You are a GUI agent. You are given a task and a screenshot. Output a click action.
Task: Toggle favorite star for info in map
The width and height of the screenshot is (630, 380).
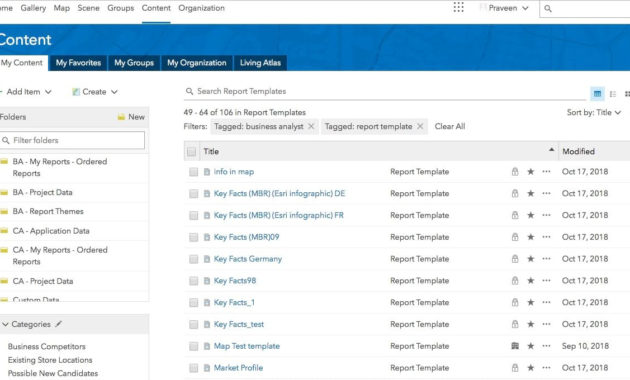[x=531, y=172]
